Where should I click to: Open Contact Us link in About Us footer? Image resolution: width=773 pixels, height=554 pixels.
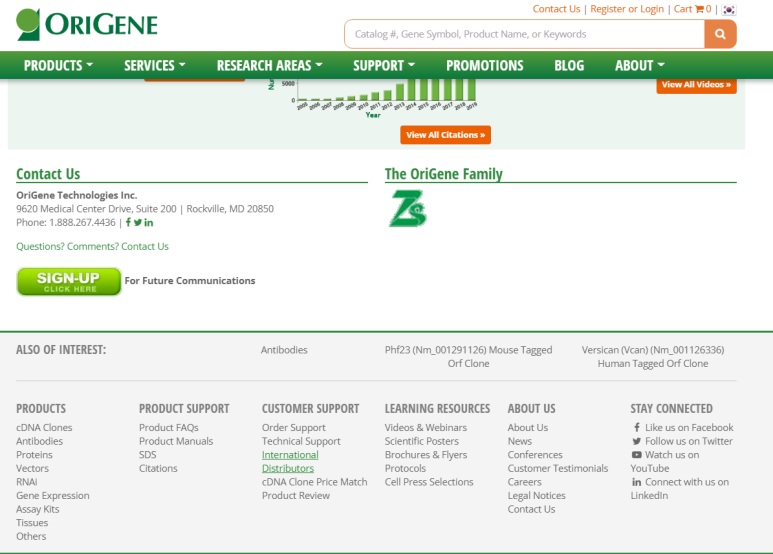pos(531,509)
